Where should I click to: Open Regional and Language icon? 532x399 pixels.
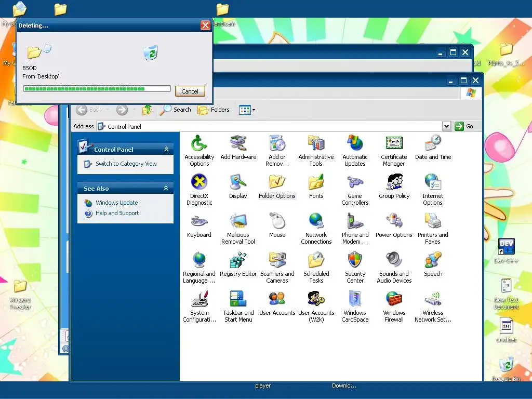click(x=199, y=268)
